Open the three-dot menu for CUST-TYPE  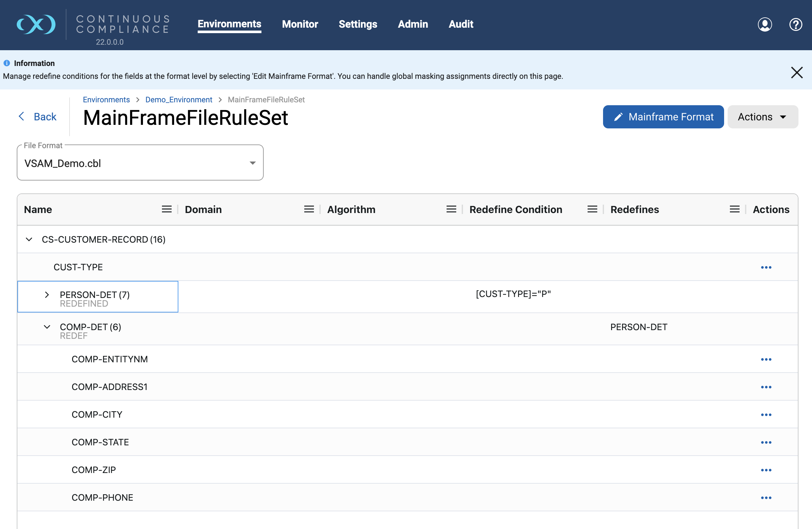[x=766, y=267]
